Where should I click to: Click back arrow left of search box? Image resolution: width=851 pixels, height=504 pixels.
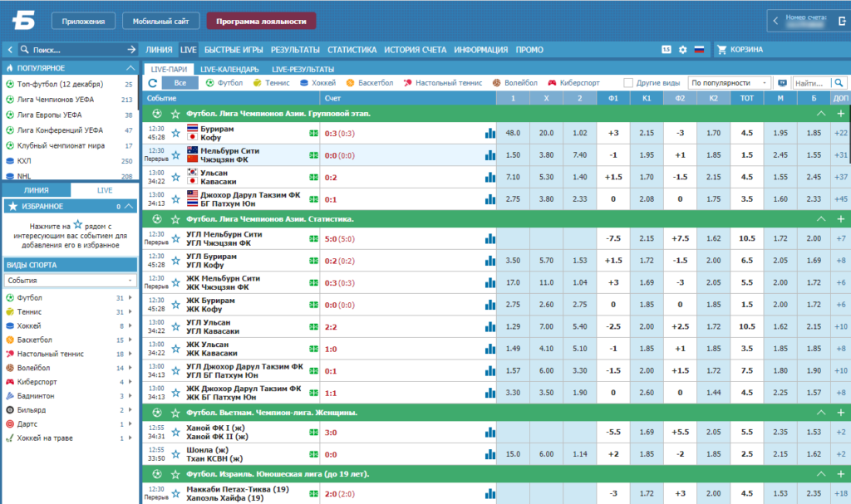point(10,49)
